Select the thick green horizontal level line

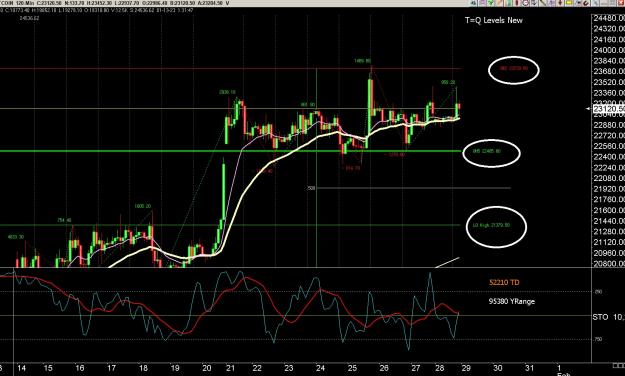[230, 151]
